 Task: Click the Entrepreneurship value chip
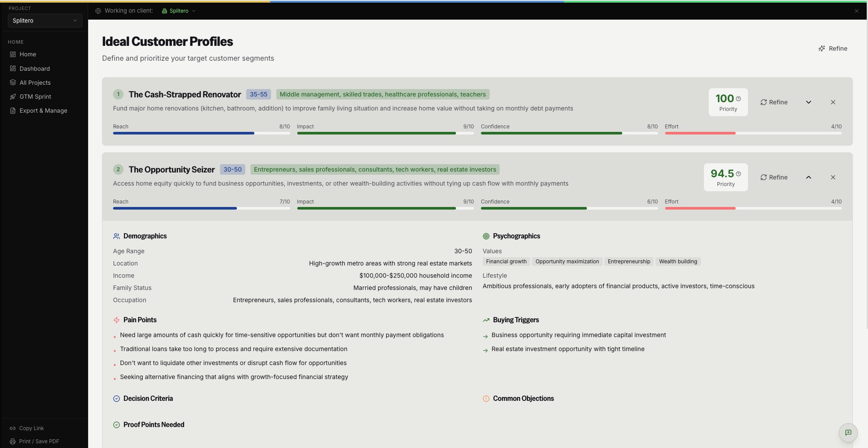click(629, 262)
